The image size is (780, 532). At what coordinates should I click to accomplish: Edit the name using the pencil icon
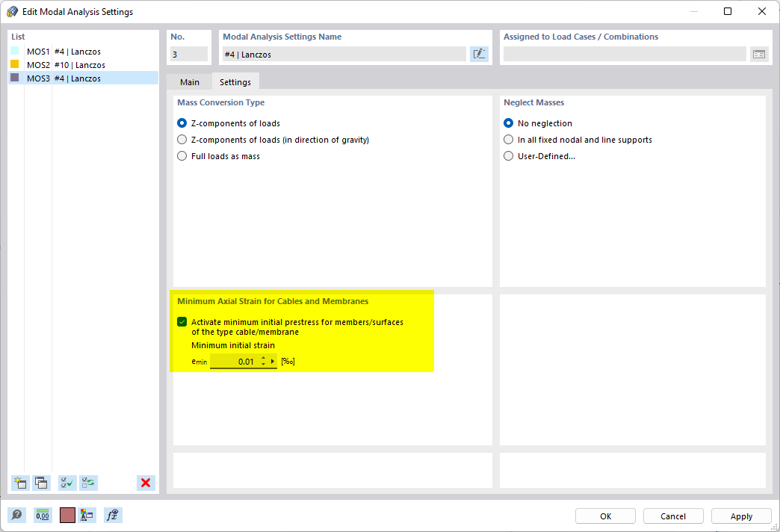[x=479, y=55]
